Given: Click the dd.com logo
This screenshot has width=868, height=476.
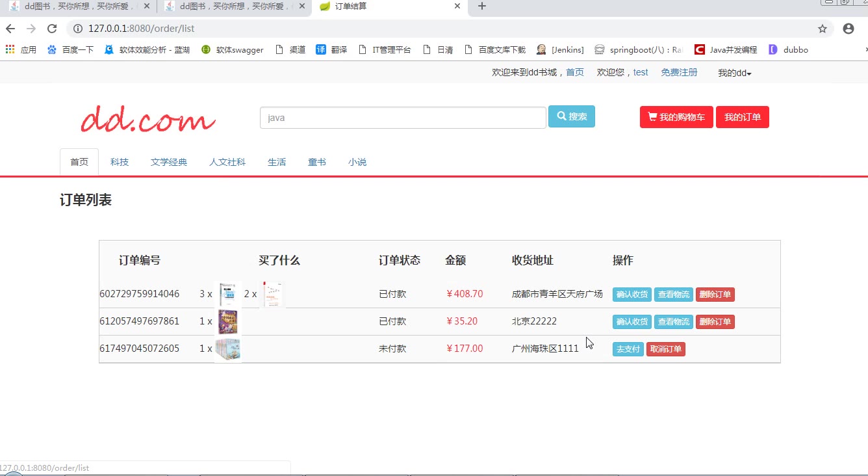Looking at the screenshot, I should [x=148, y=120].
